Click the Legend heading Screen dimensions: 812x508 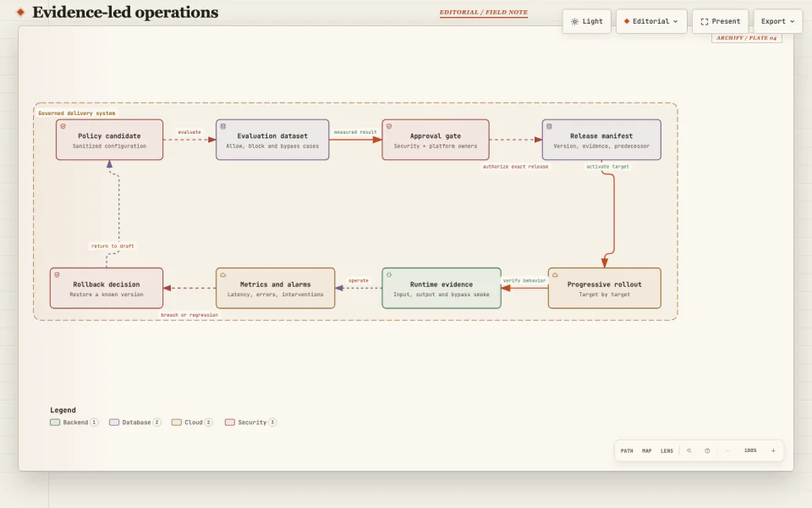click(63, 410)
